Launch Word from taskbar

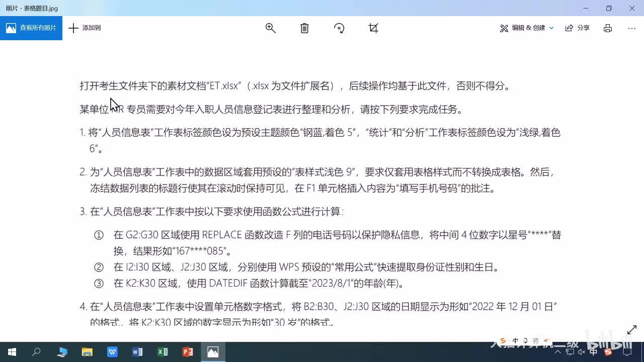pyautogui.click(x=137, y=352)
